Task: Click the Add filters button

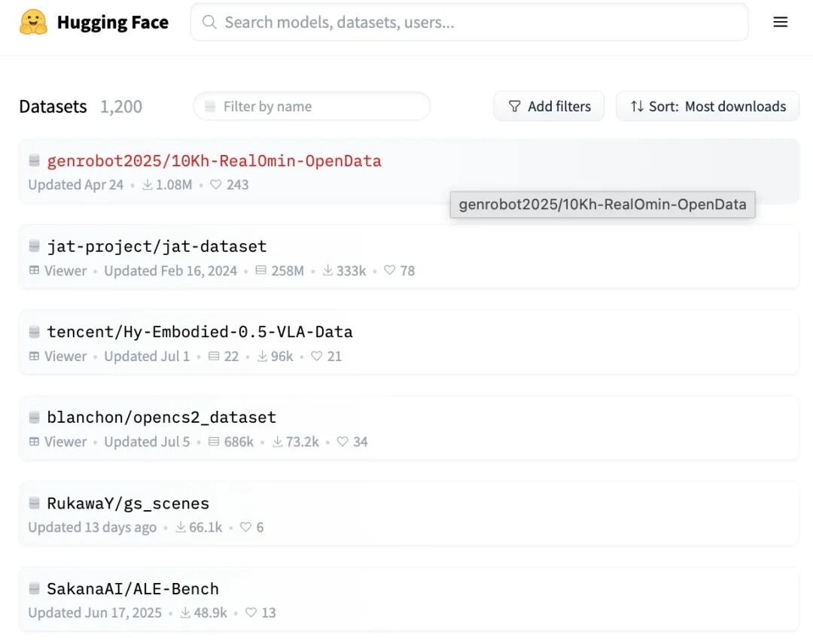Action: (x=549, y=106)
